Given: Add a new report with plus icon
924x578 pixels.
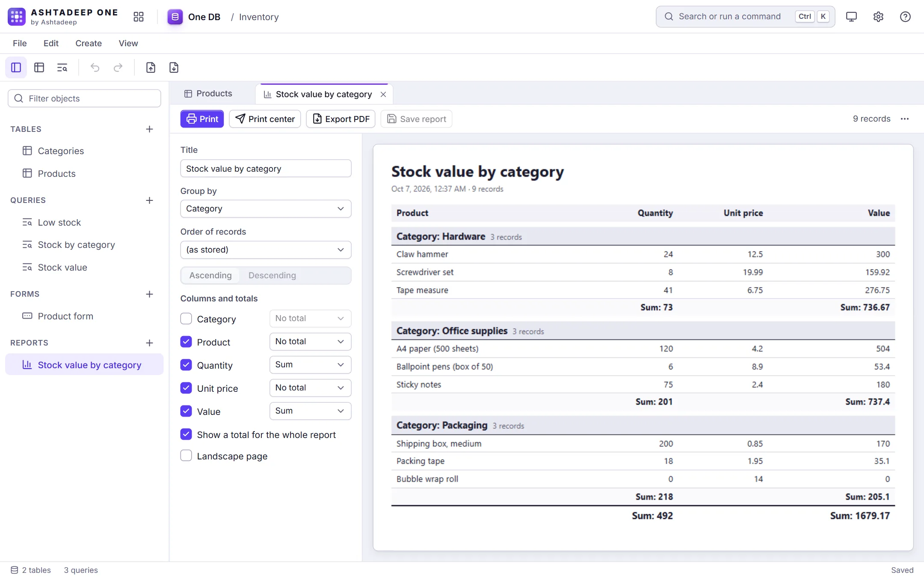Looking at the screenshot, I should pyautogui.click(x=149, y=343).
